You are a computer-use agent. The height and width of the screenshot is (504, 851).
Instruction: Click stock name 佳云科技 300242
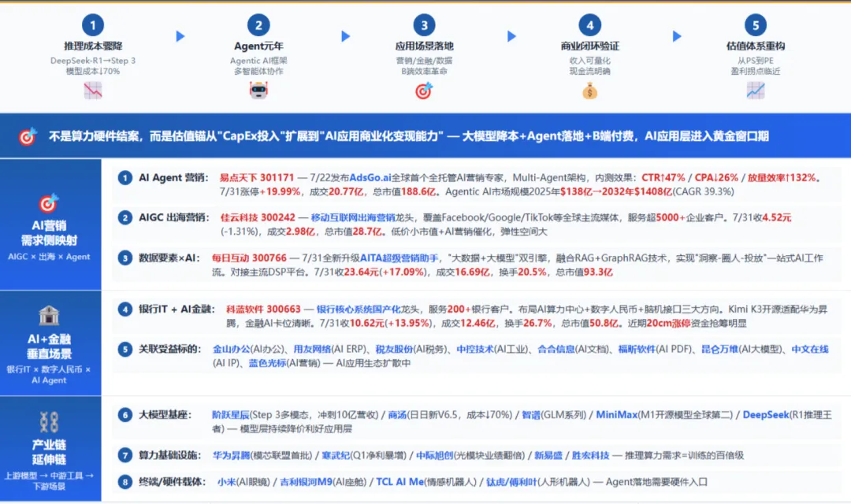click(x=258, y=217)
